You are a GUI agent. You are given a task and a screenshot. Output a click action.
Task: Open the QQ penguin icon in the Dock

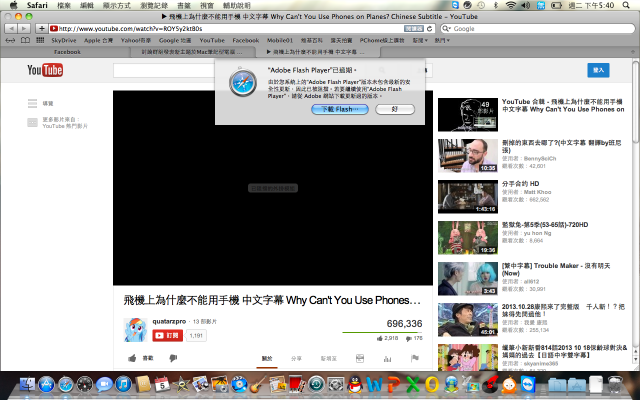point(355,384)
